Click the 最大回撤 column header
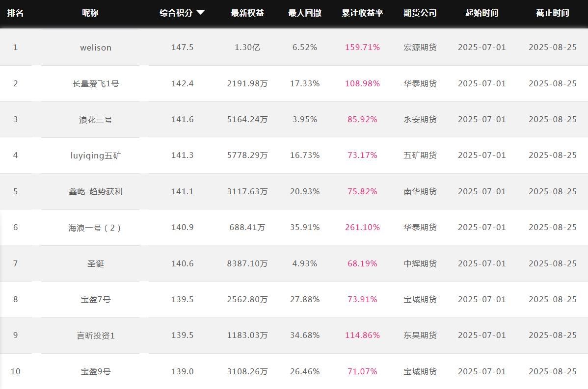 tap(304, 13)
